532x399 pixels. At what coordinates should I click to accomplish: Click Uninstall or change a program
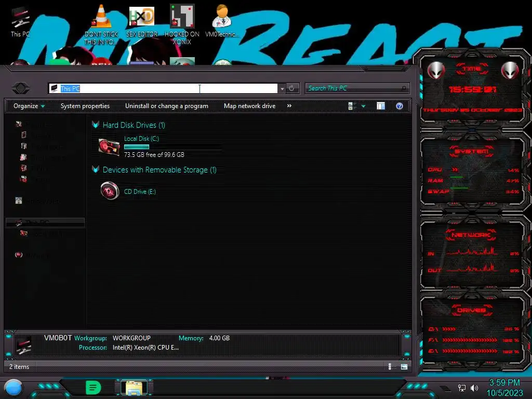click(x=167, y=106)
